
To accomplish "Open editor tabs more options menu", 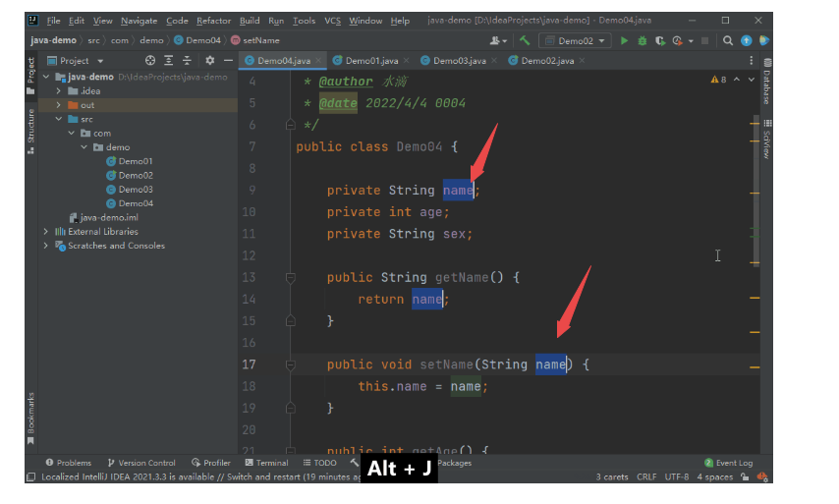I will [x=752, y=61].
